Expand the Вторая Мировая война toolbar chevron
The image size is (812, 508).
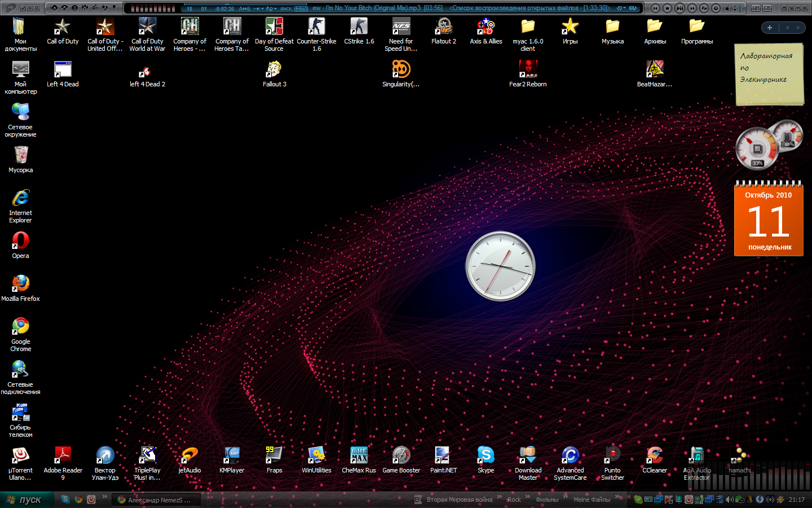click(499, 497)
